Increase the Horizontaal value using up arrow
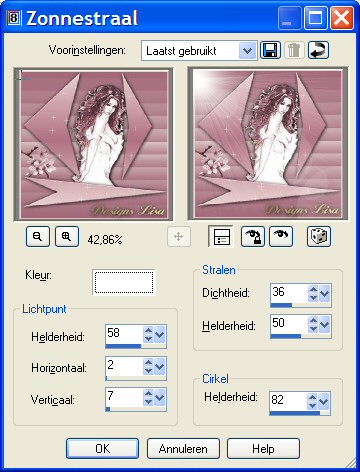The width and height of the screenshot is (360, 472). [x=148, y=362]
